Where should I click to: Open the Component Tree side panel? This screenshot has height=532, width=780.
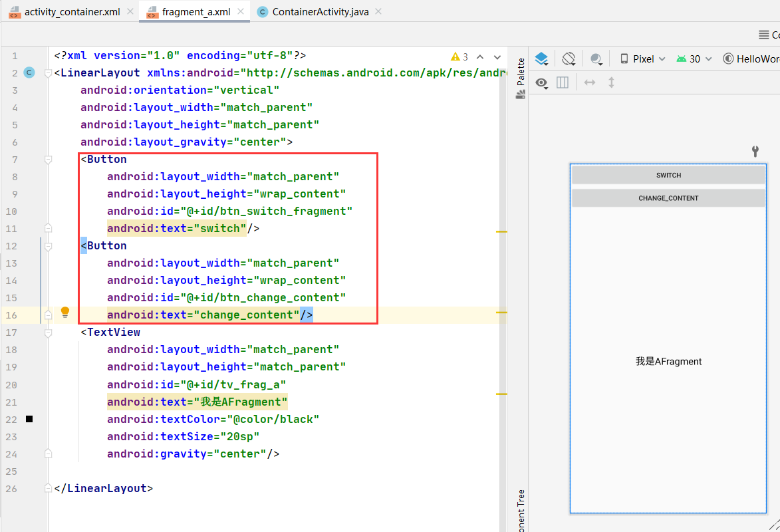click(x=521, y=511)
